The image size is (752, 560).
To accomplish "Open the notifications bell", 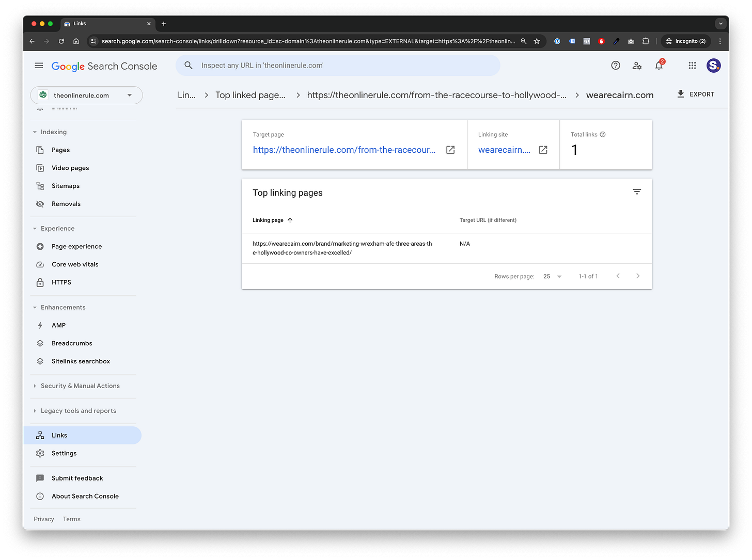I will point(659,66).
